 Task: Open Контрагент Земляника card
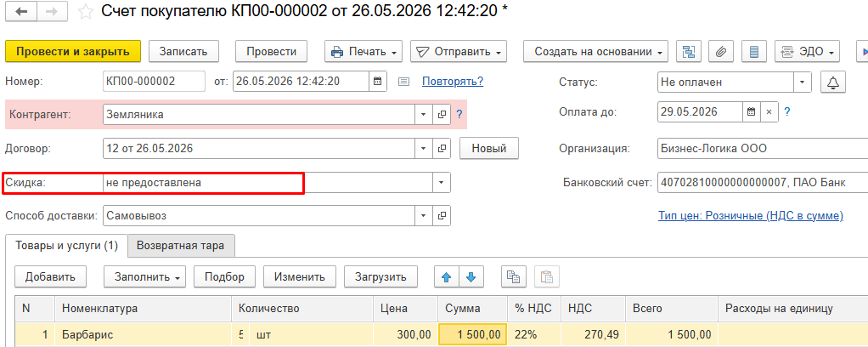pyautogui.click(x=442, y=115)
